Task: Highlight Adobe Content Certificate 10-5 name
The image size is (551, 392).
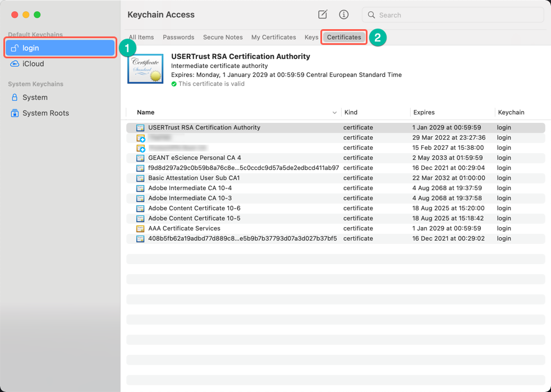Action: click(x=194, y=218)
